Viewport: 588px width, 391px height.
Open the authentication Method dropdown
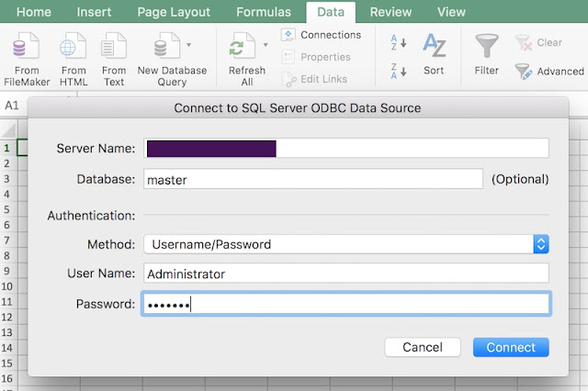point(346,244)
